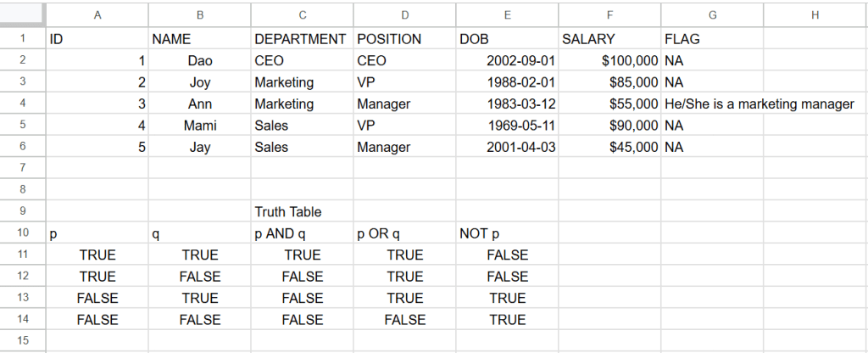Select column C header

[x=302, y=14]
